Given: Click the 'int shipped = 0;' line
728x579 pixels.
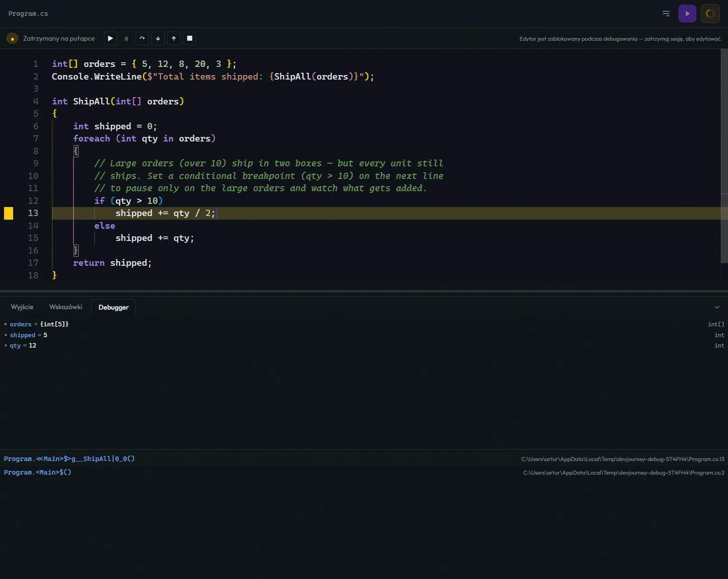Looking at the screenshot, I should pyautogui.click(x=115, y=126).
